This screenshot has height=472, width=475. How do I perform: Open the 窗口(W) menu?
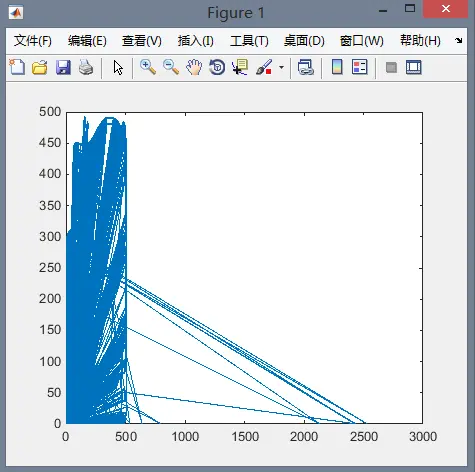[x=362, y=41]
